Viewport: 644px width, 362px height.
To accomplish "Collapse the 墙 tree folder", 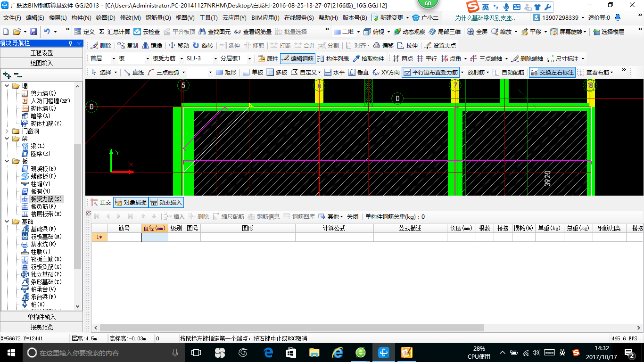I will coord(7,86).
